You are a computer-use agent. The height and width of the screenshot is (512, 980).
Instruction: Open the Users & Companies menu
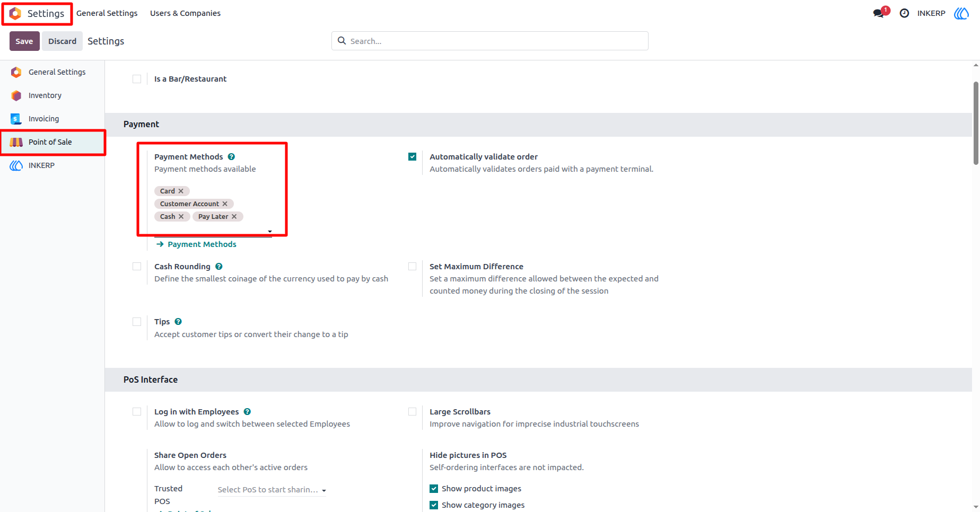[x=185, y=13]
